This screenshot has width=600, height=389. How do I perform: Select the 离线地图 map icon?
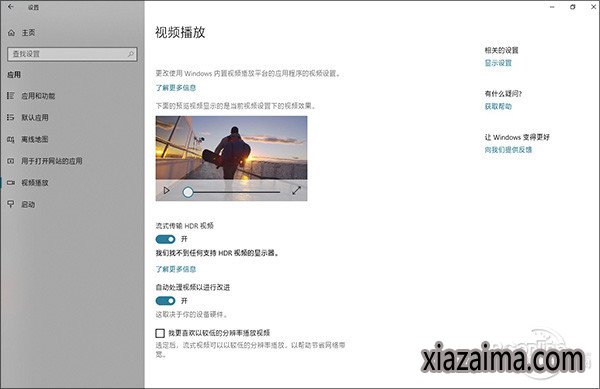pos(11,139)
